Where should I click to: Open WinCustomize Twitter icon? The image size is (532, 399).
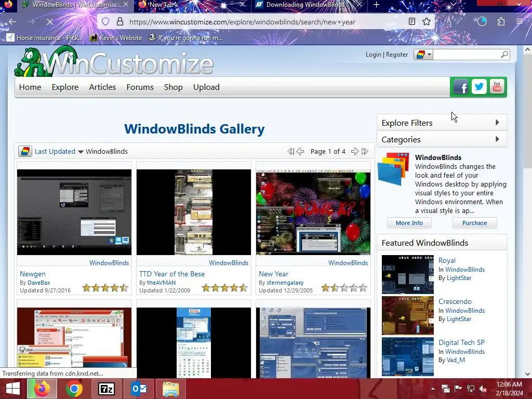point(478,87)
